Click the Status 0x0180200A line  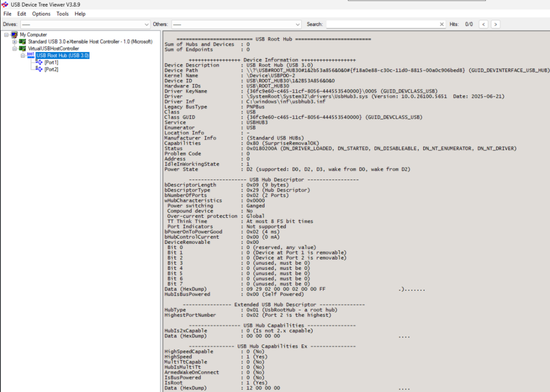(341, 148)
